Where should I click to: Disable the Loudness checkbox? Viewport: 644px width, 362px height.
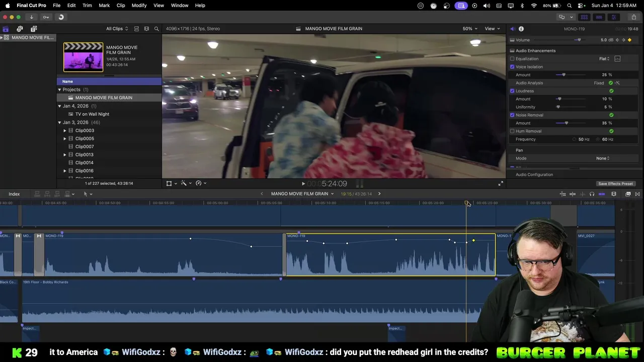tap(512, 91)
